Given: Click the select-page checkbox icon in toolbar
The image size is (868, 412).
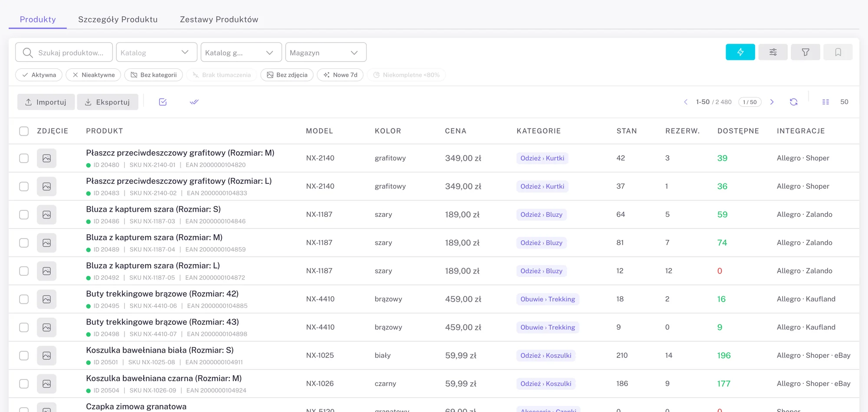Looking at the screenshot, I should [x=163, y=102].
